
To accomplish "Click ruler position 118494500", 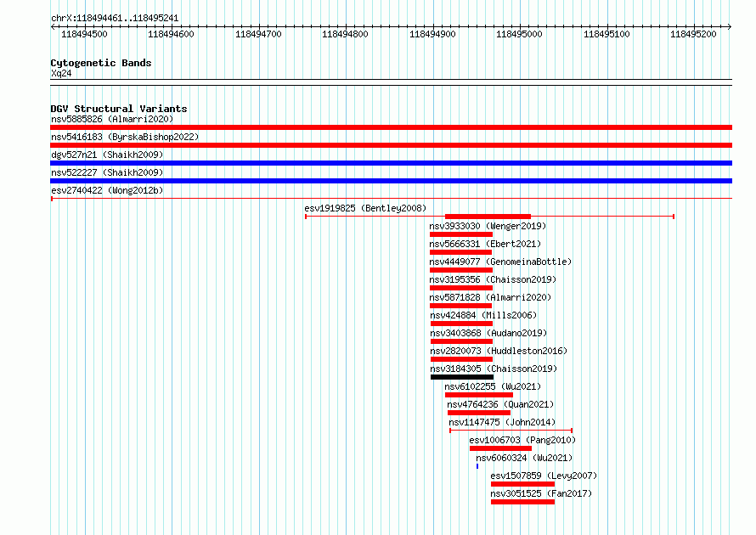I will [84, 34].
